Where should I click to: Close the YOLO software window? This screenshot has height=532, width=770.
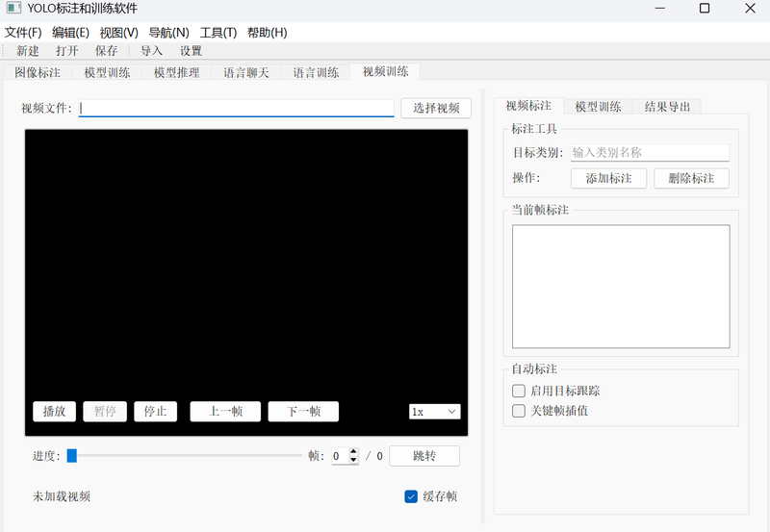click(x=750, y=9)
